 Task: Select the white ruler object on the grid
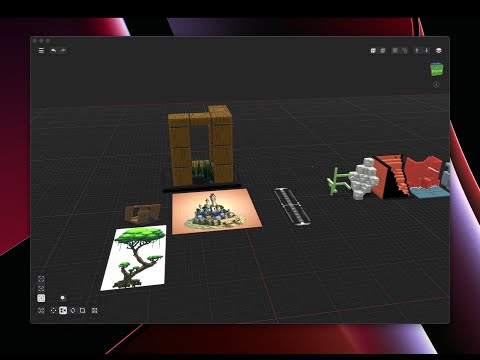pyautogui.click(x=292, y=206)
